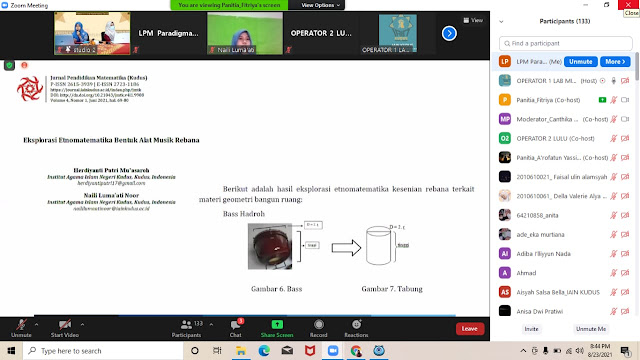Click the Unmute microphone icon in Zoom toolbar
Image resolution: width=640 pixels, height=360 pixels.
(21, 325)
